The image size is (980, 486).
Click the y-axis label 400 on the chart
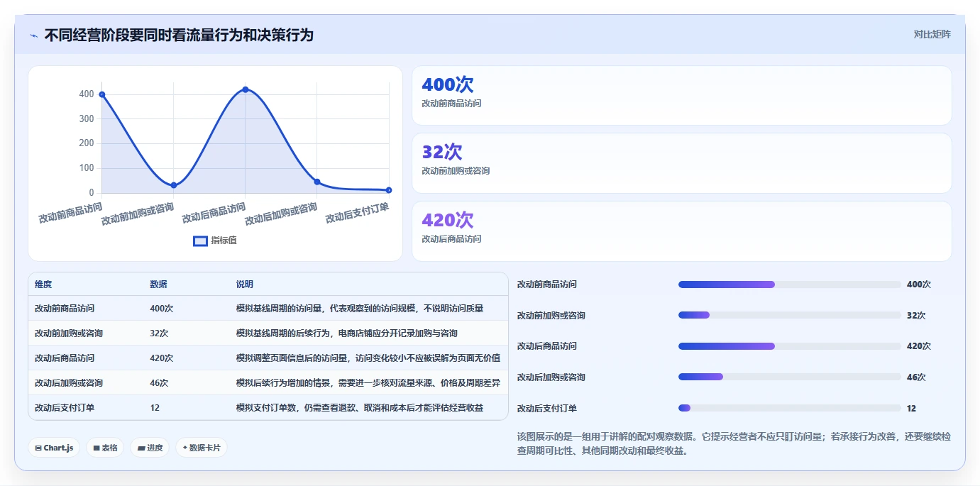coord(87,94)
